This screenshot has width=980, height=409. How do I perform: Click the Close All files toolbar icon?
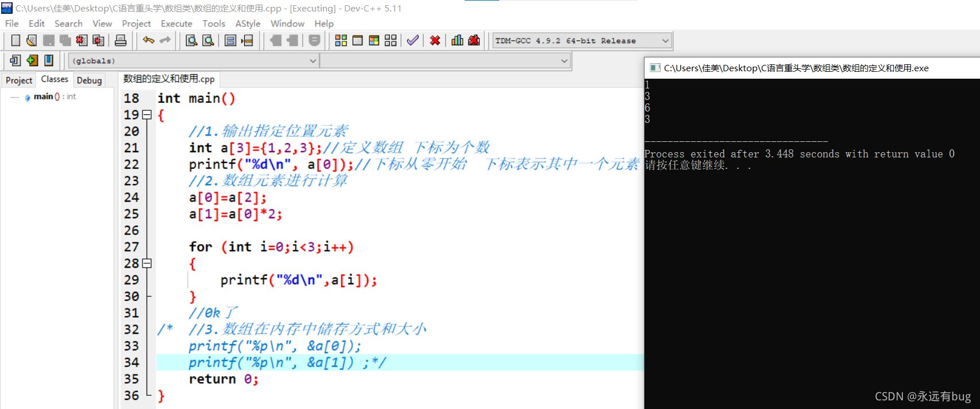(98, 40)
